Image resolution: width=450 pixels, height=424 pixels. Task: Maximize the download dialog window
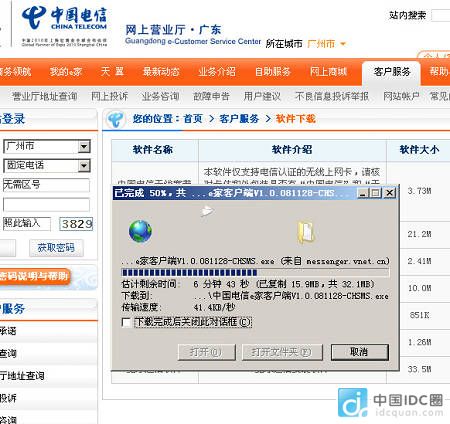click(x=376, y=193)
